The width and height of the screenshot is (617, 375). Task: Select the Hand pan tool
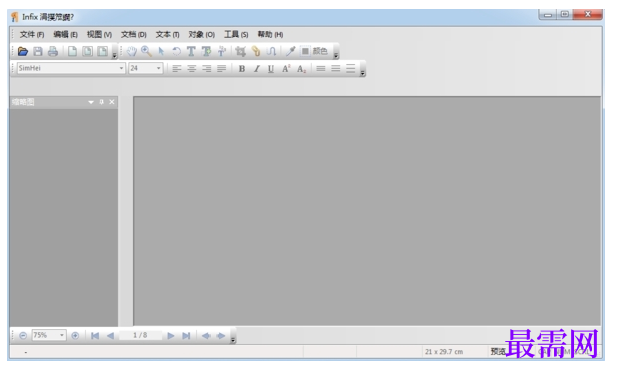[131, 51]
